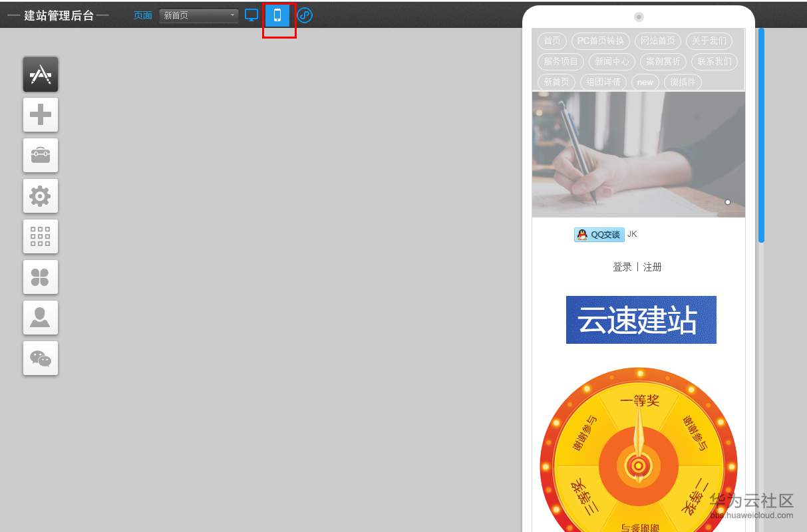Open the plus add-module sidebar button
Image resolution: width=807 pixels, height=532 pixels.
click(x=41, y=115)
